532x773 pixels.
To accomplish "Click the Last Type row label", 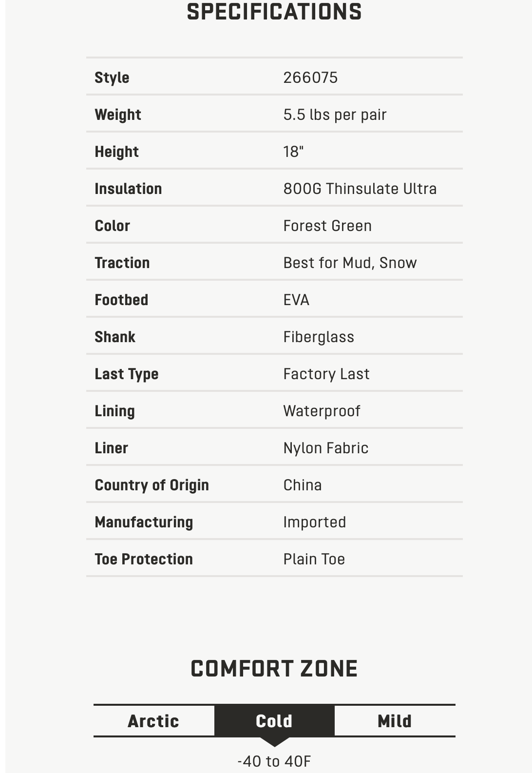I will coord(127,374).
